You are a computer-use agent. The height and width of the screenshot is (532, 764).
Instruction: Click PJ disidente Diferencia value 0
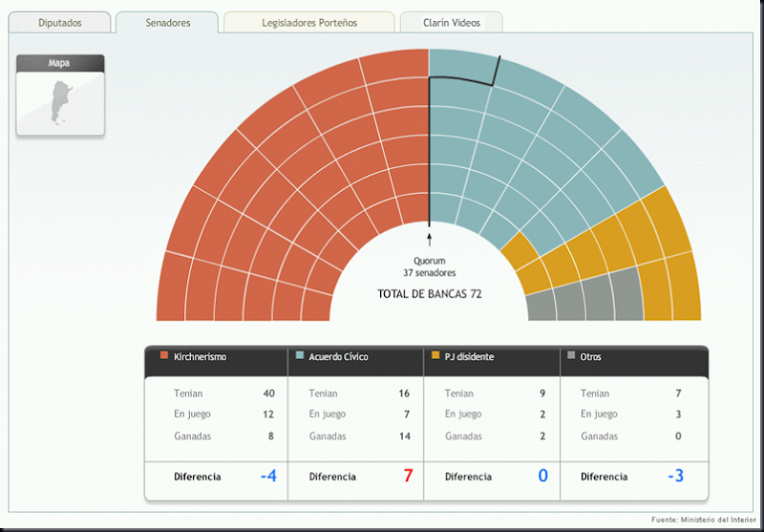tap(543, 476)
